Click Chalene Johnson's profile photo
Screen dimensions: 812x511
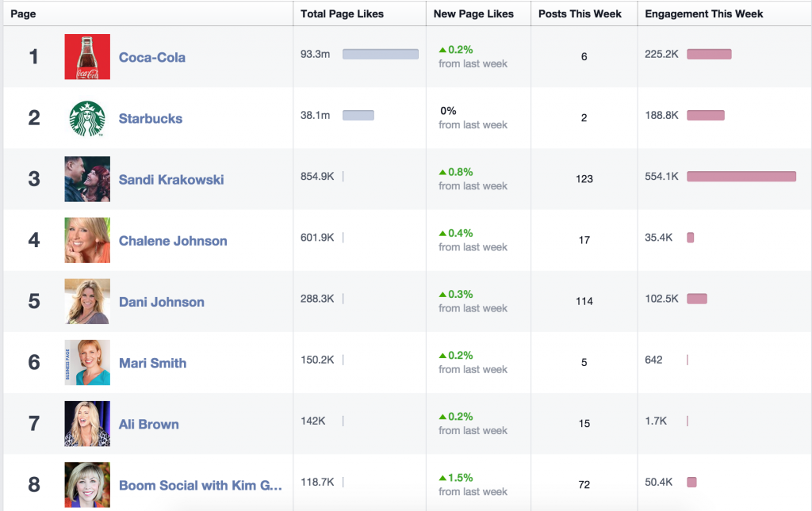point(86,240)
